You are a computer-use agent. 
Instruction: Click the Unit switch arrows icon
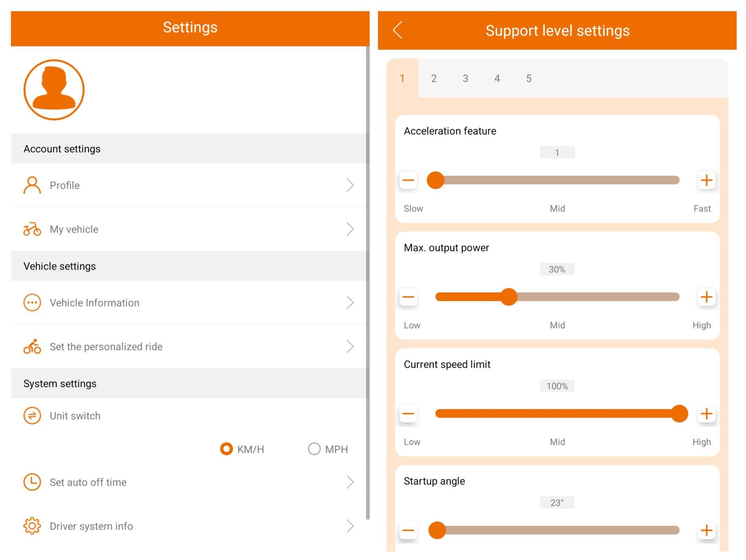point(32,416)
